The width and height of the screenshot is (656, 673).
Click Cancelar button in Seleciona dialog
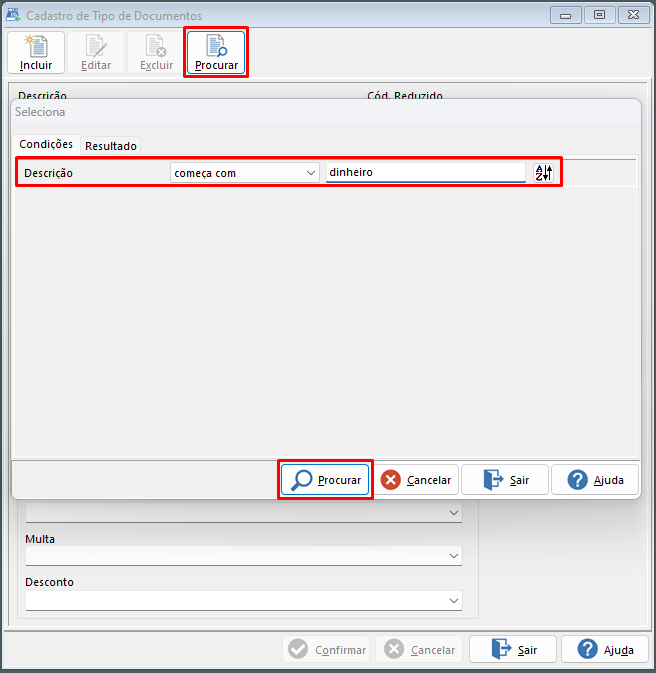tap(415, 479)
